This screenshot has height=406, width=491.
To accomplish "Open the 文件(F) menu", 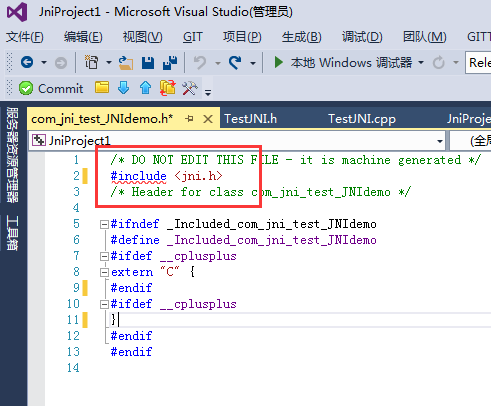I will [x=25, y=37].
